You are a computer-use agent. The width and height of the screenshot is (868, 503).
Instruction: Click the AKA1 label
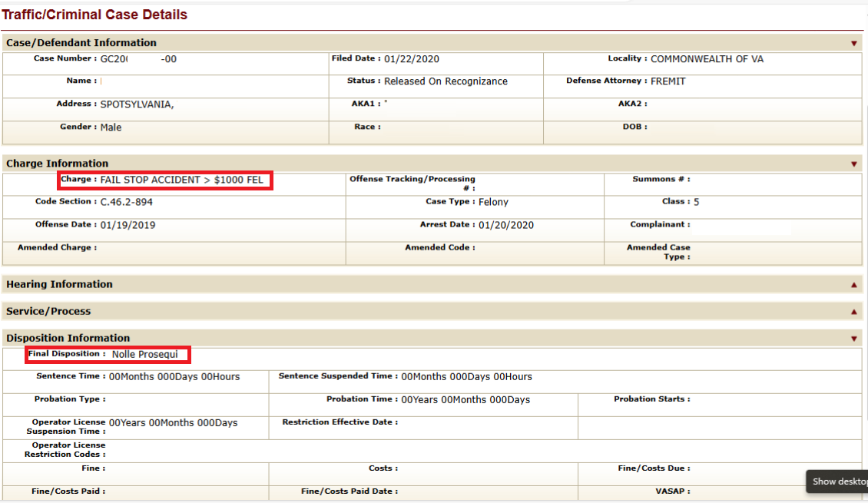click(x=366, y=104)
